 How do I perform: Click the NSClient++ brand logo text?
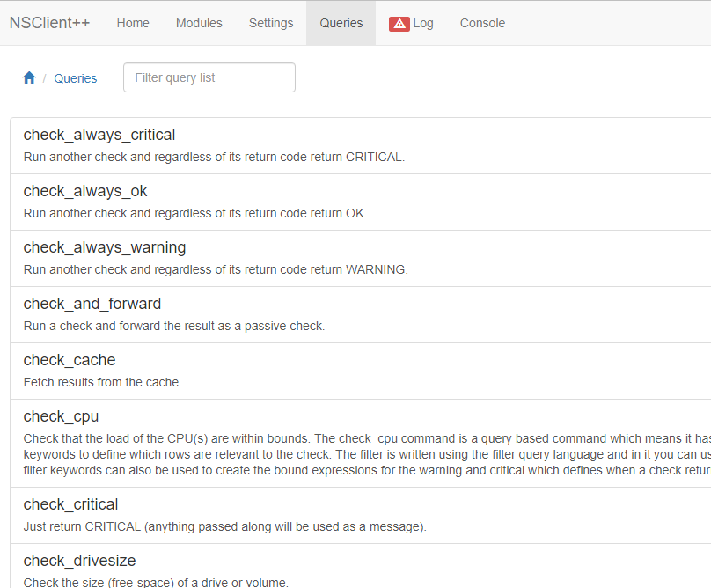click(49, 23)
